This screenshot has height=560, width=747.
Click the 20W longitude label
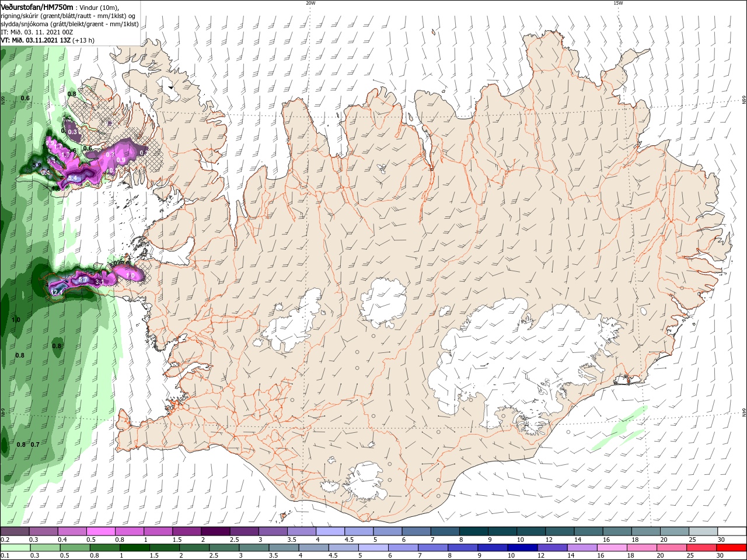coord(310,3)
